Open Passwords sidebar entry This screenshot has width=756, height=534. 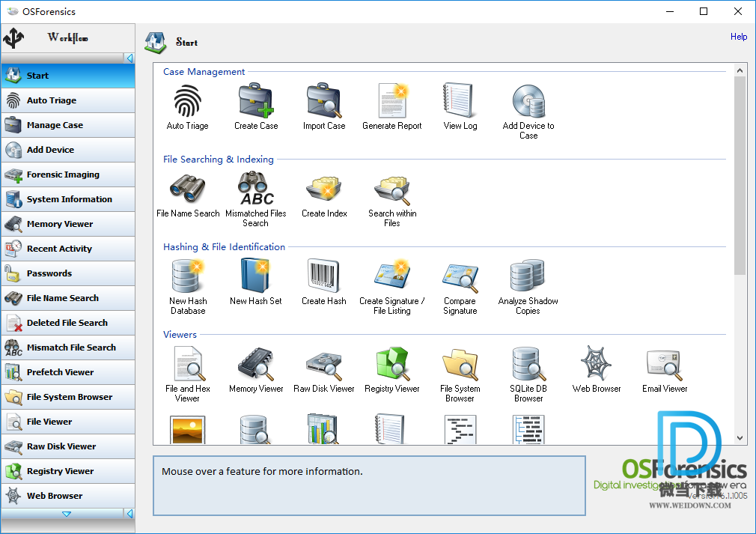pos(68,273)
